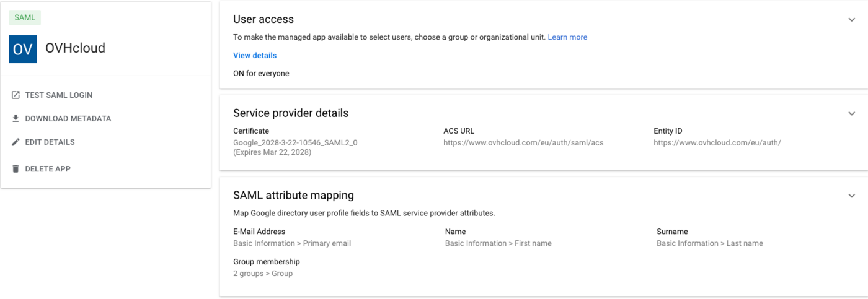Click the Edit Details pencil icon

(x=16, y=142)
